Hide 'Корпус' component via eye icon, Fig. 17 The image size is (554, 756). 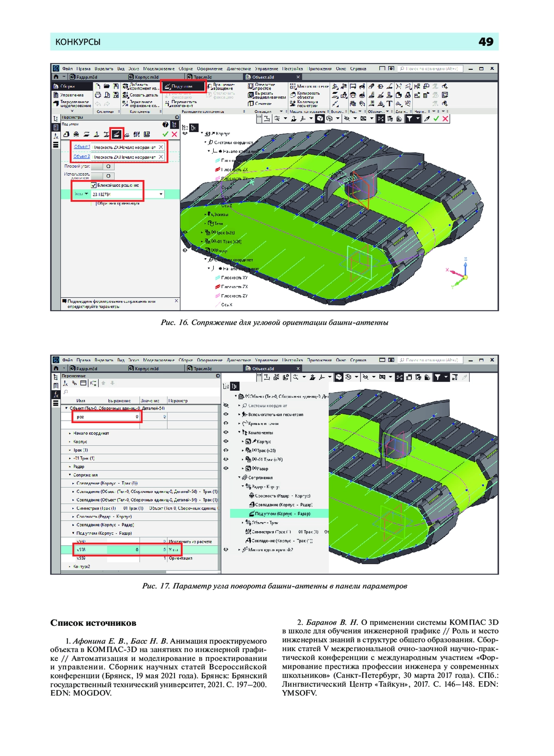pyautogui.click(x=226, y=441)
